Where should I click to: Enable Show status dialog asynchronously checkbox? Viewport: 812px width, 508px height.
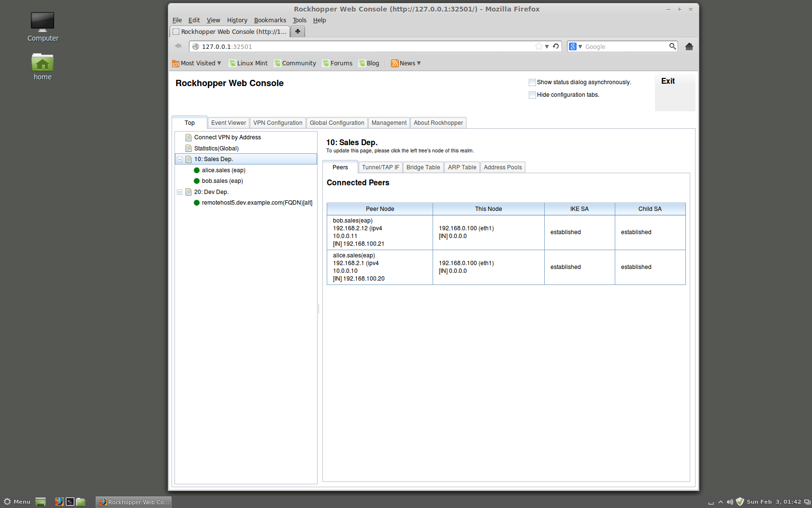tap(532, 83)
